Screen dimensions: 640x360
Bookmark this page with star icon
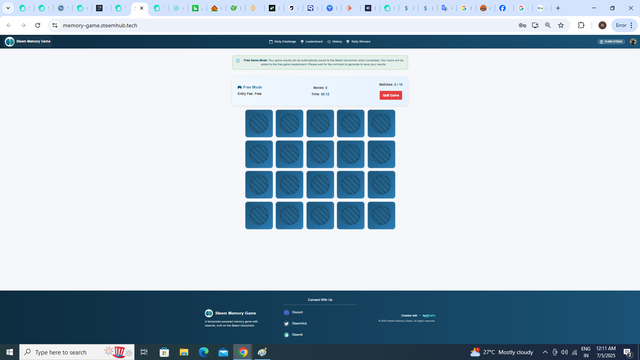click(561, 25)
